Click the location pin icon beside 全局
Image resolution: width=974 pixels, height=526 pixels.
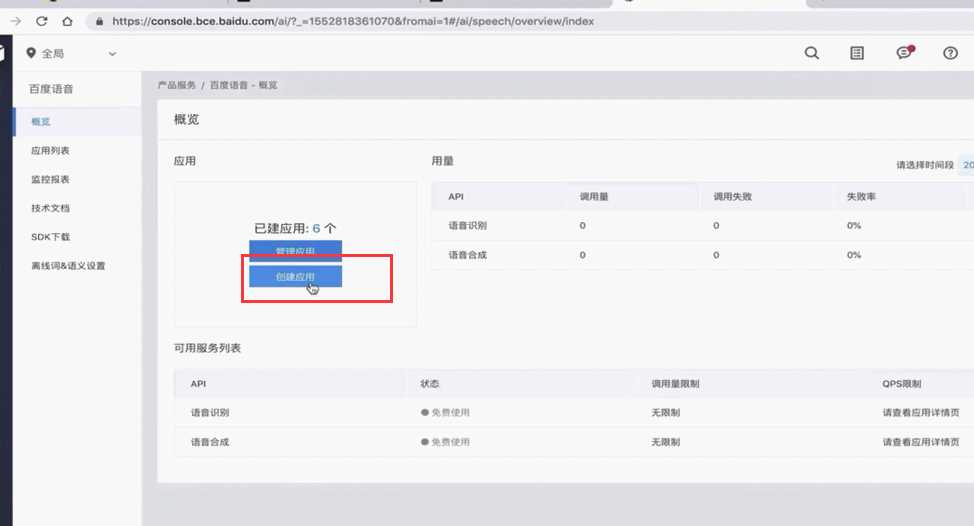(31, 53)
